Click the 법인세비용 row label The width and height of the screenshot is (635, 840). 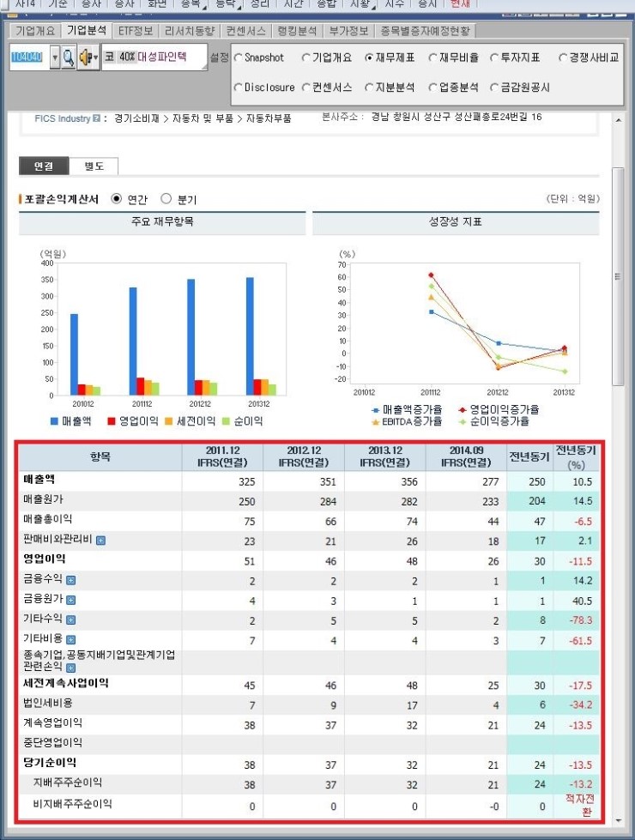click(48, 703)
